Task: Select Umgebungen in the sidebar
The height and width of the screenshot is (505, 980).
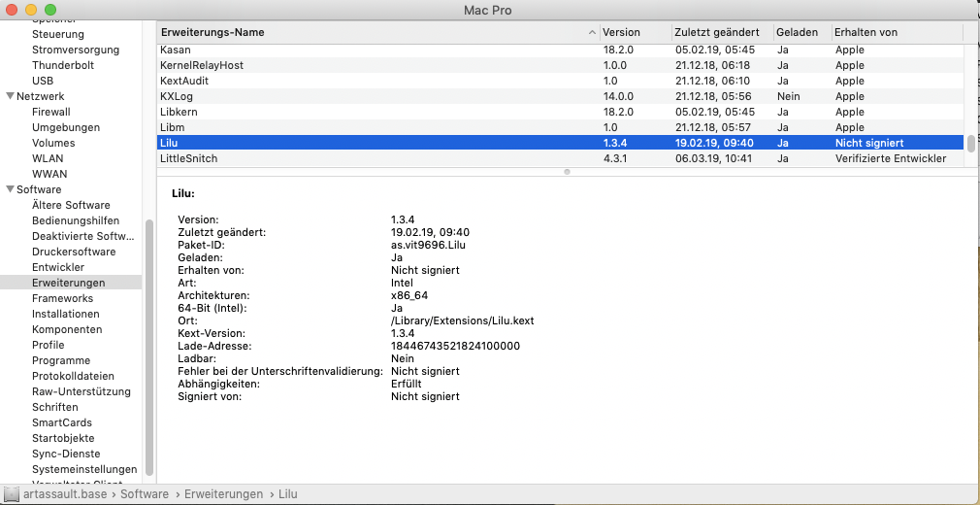Action: pos(66,127)
